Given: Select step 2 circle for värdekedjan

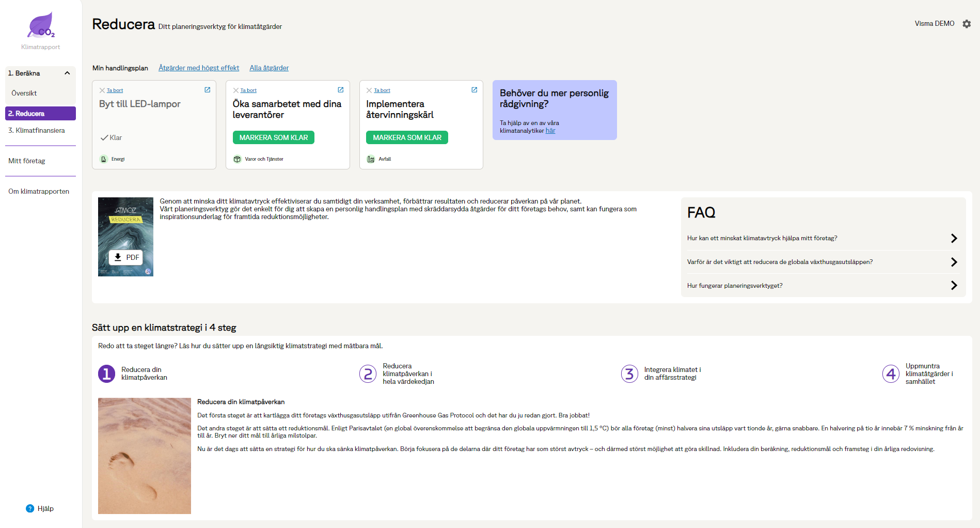Looking at the screenshot, I should coord(368,374).
